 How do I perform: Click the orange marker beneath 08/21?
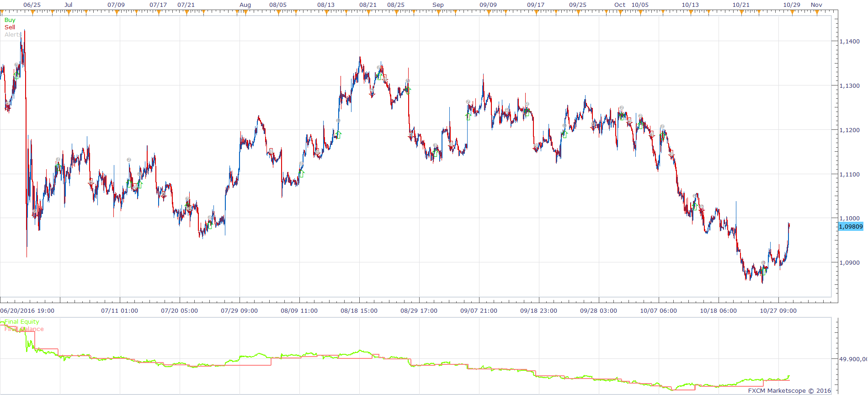pos(368,12)
